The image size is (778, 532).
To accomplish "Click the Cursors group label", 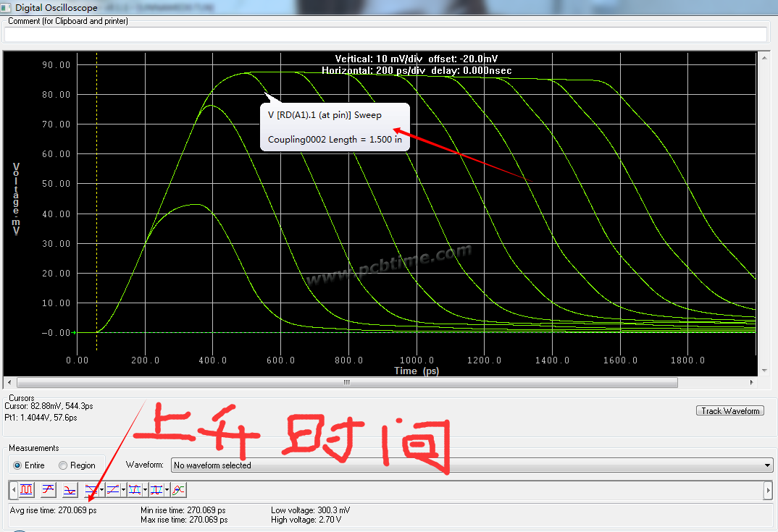I will 21,397.
